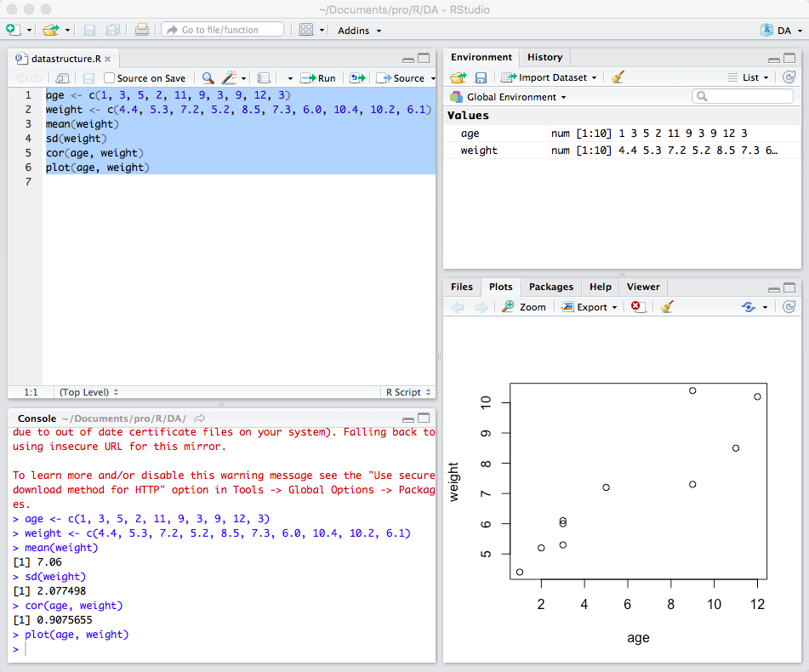
Task: Clear all plots with Plots pane broom
Action: coord(667,307)
